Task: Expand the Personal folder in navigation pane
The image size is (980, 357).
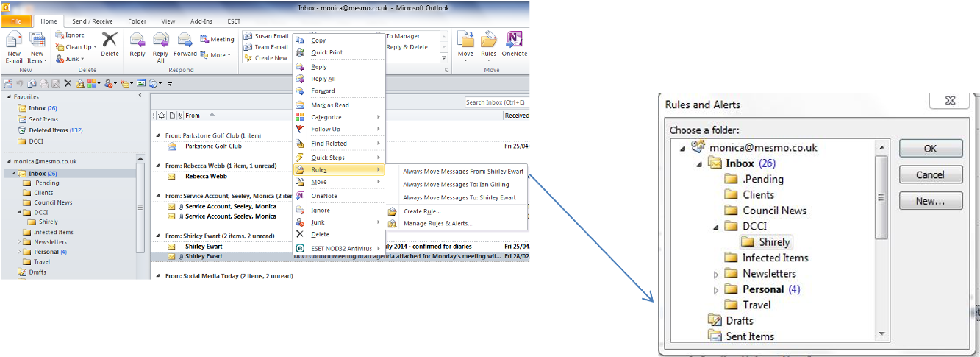Action: pos(19,252)
